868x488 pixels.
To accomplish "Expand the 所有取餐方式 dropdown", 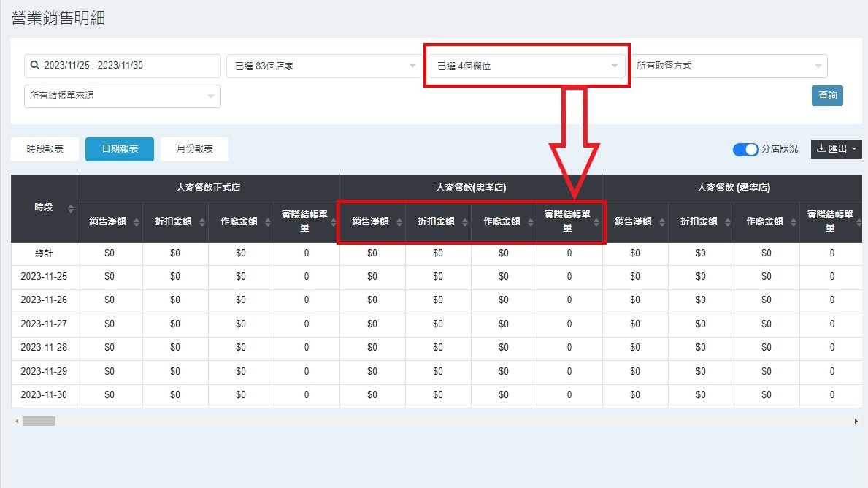I will (x=729, y=66).
